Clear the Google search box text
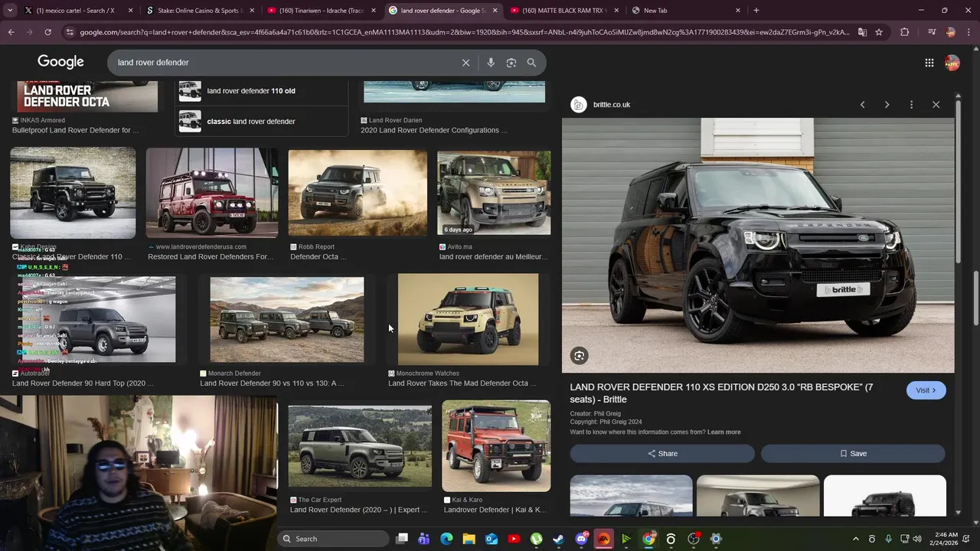 tap(465, 63)
